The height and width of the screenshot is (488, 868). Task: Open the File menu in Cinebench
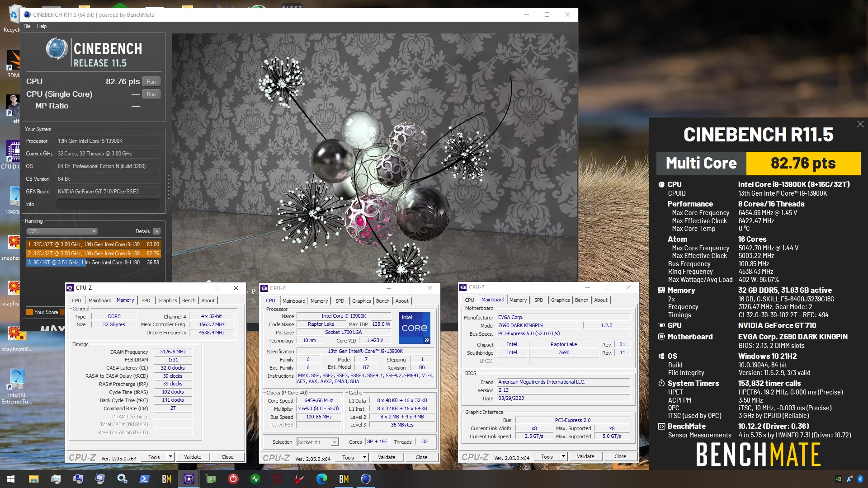(27, 26)
